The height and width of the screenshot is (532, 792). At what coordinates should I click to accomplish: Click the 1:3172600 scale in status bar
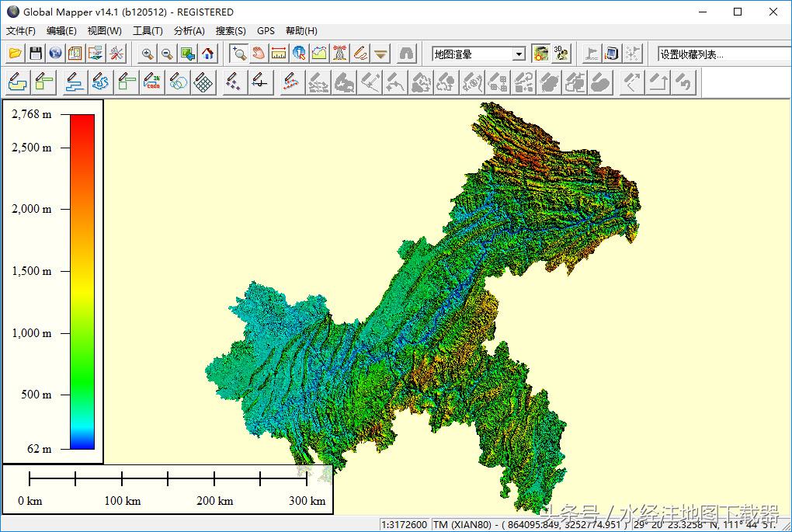[404, 525]
